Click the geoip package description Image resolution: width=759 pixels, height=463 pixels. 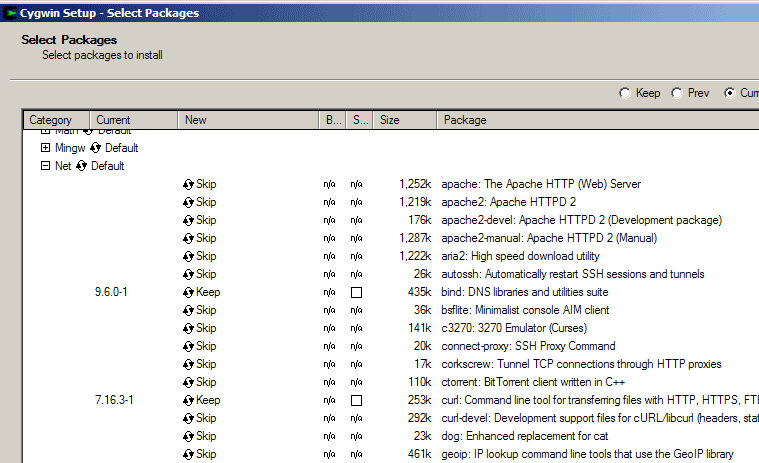pos(587,454)
